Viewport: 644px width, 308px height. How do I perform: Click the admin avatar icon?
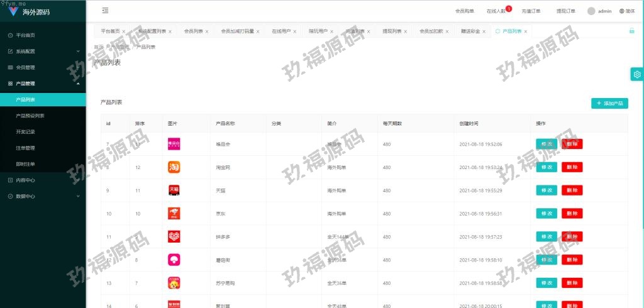[591, 11]
